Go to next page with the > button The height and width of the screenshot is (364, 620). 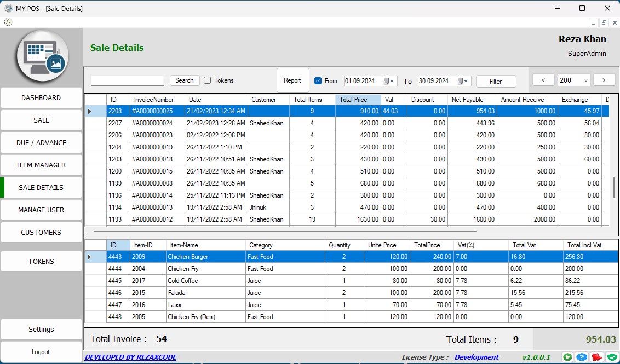pos(604,80)
